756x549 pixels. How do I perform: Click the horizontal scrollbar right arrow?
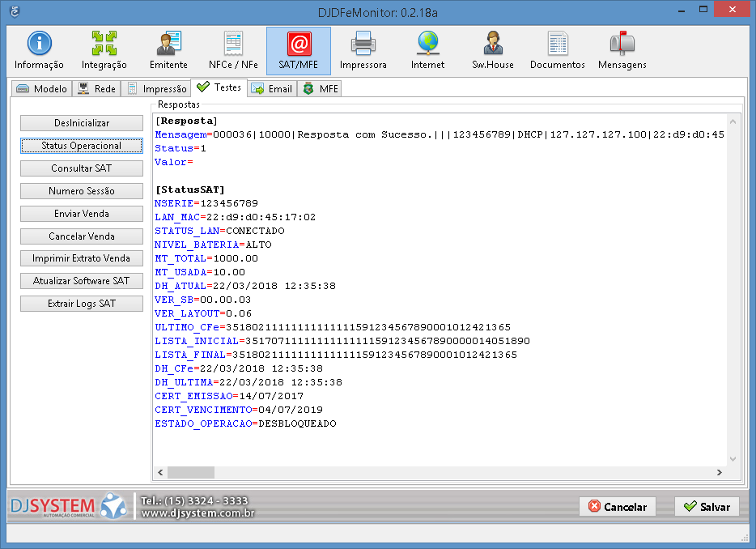click(x=720, y=472)
